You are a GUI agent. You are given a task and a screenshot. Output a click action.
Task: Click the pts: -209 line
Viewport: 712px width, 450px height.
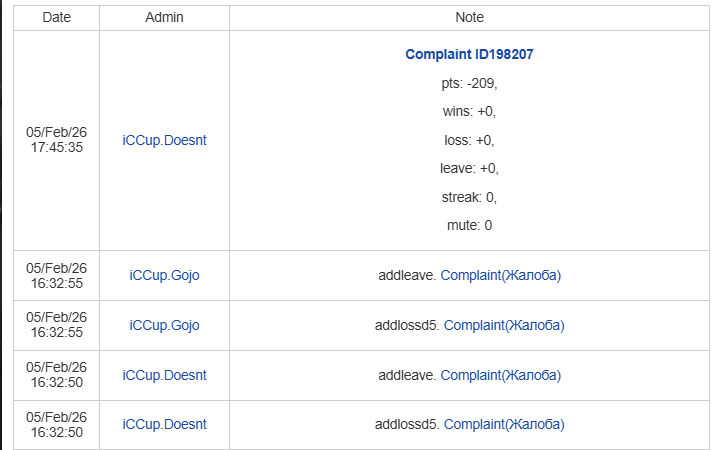469,83
